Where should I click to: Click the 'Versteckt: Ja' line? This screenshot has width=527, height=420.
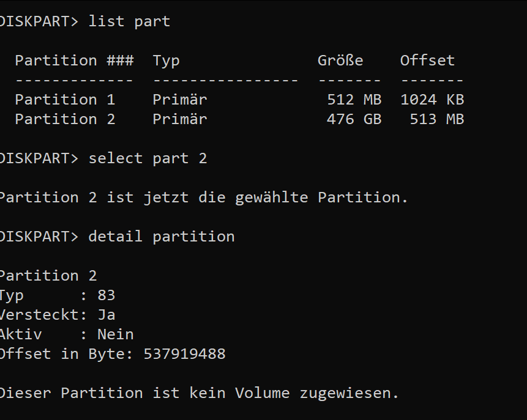[x=56, y=315]
